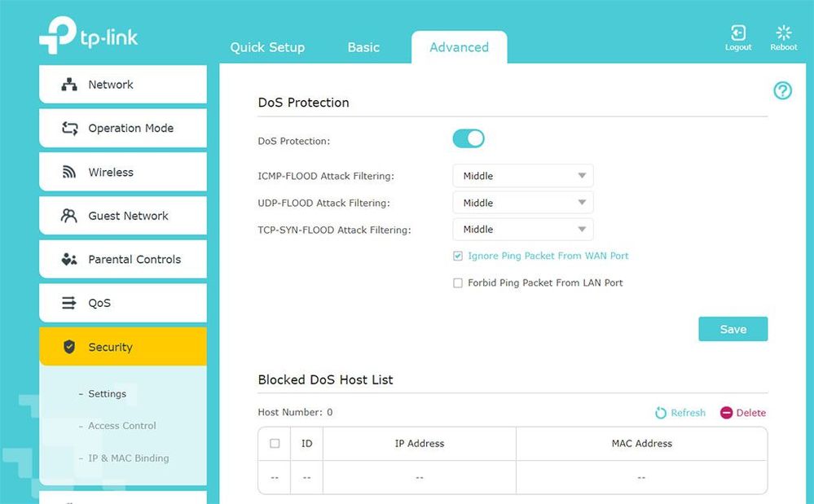Click the Reboot label
This screenshot has height=504, width=814.
tap(783, 47)
